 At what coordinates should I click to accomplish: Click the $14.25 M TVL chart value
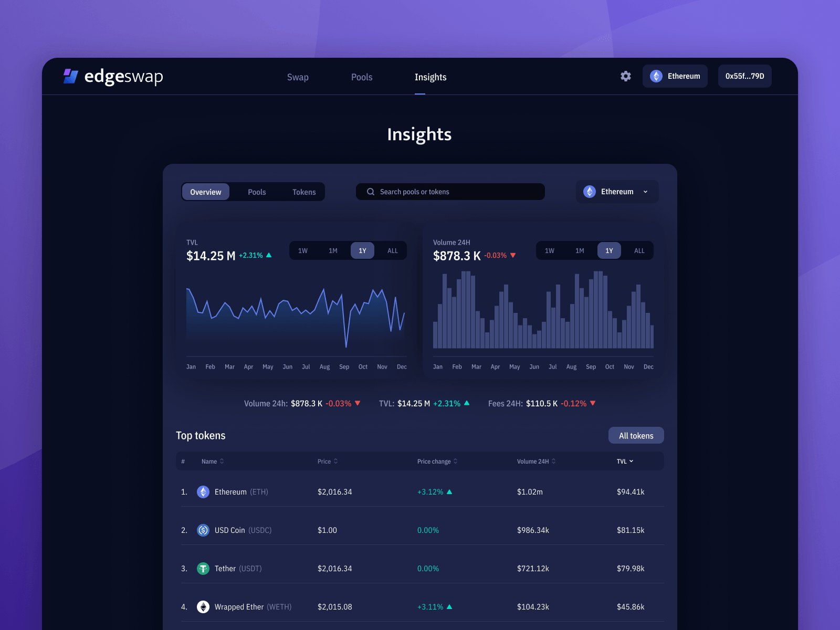click(211, 256)
